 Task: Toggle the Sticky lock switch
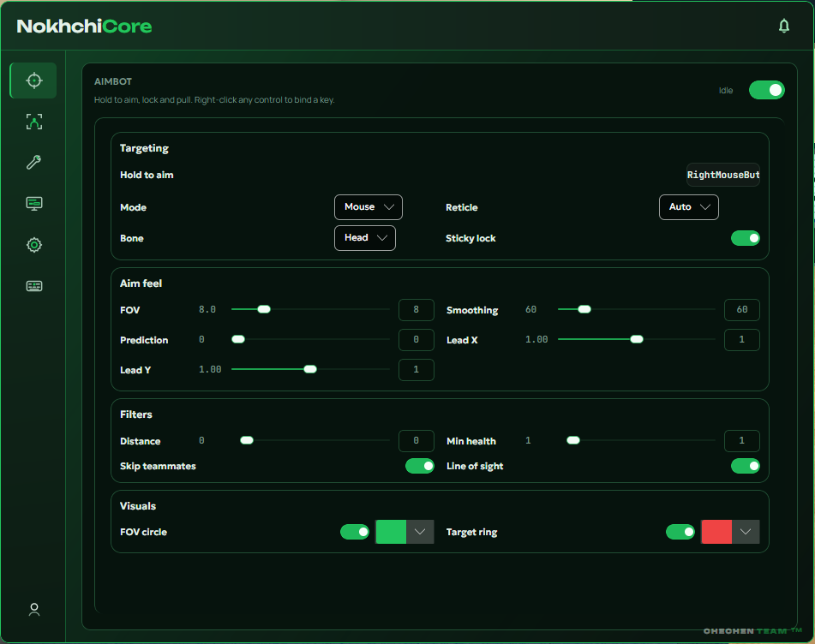tap(745, 238)
